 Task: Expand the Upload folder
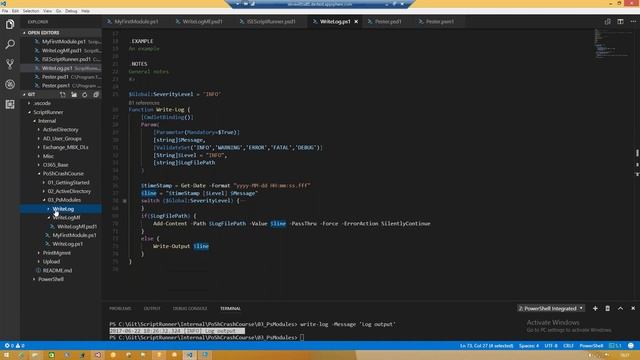click(x=51, y=262)
